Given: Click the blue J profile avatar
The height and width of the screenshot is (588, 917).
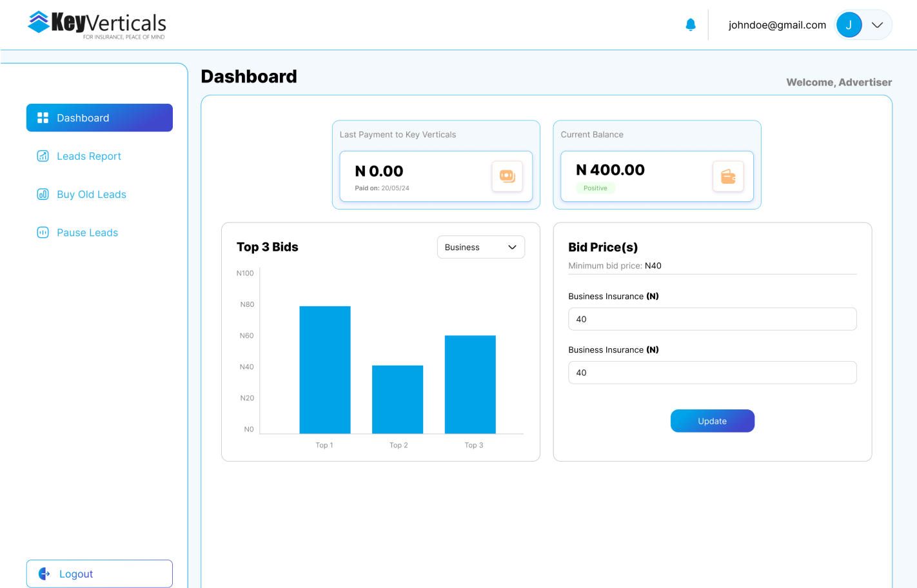Looking at the screenshot, I should coord(849,25).
